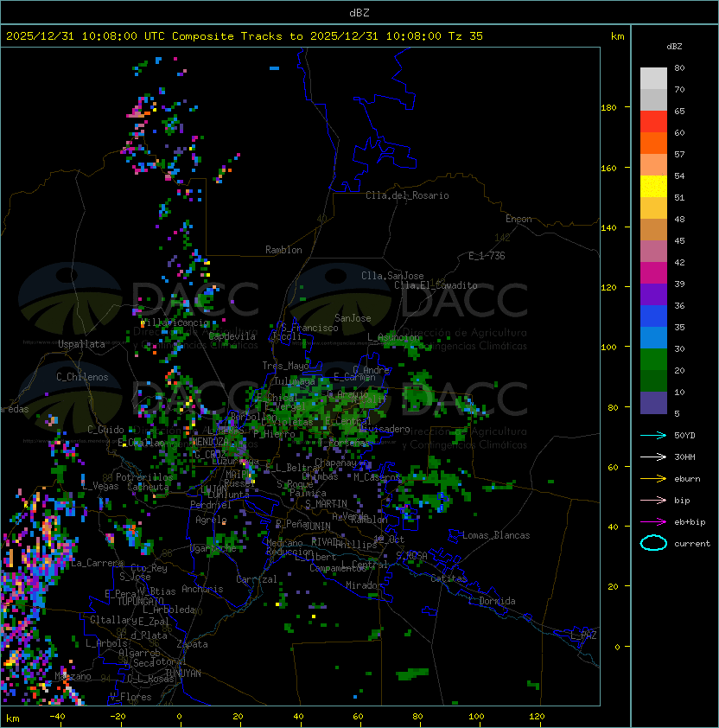Image resolution: width=719 pixels, height=728 pixels.
Task: Click the 120 km horizontal axis tick
Action: pos(537,717)
